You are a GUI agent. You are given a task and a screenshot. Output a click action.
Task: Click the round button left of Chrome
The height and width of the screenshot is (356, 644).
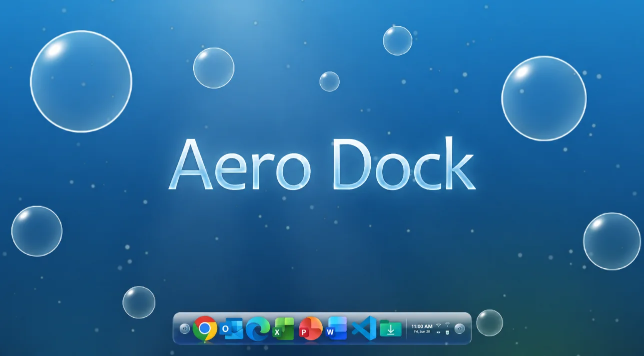(x=185, y=328)
